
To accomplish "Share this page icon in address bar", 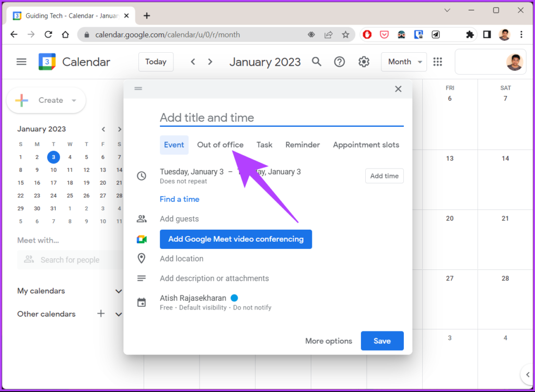I will click(328, 34).
